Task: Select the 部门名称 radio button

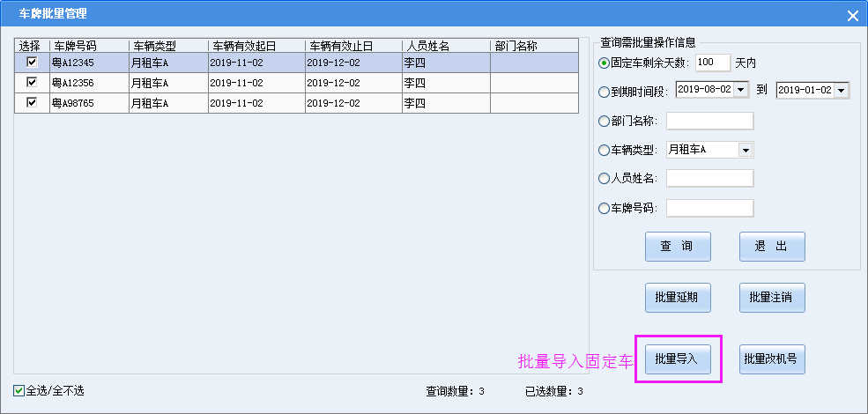Action: tap(605, 122)
